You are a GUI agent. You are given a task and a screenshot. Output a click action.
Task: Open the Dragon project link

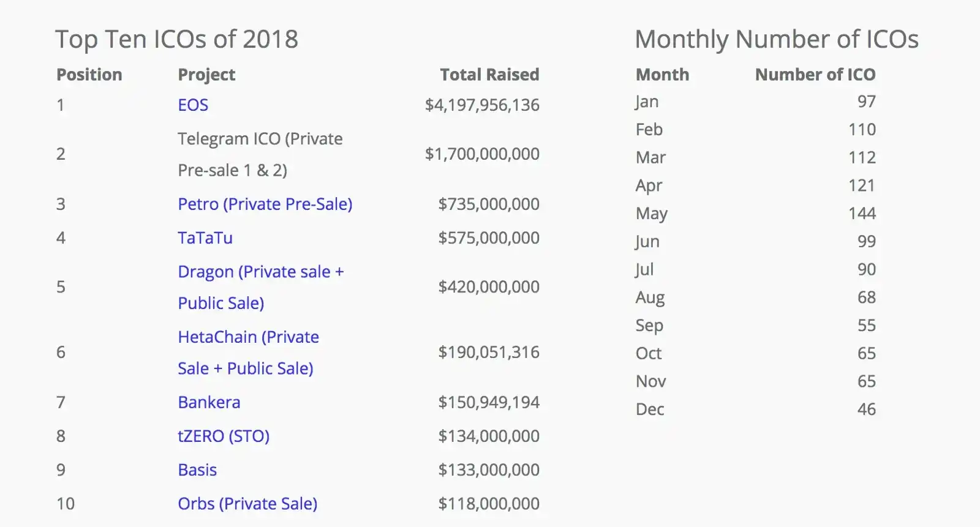tap(260, 272)
